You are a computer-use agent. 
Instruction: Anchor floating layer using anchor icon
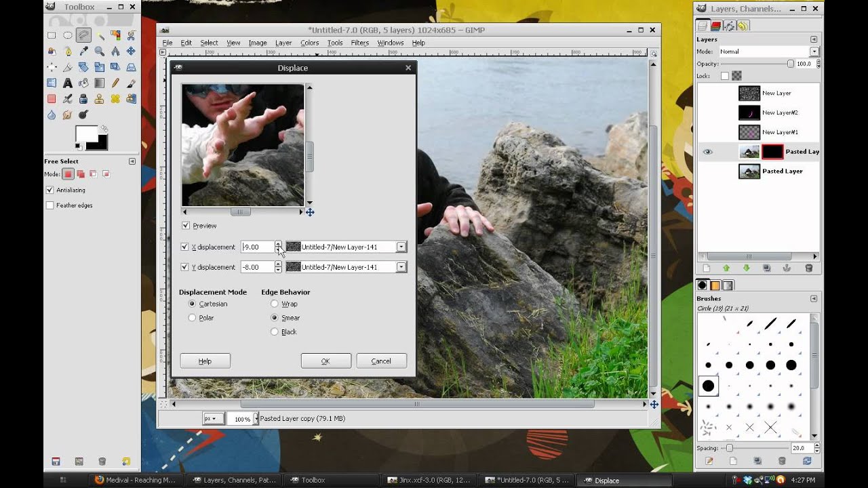[x=787, y=268]
